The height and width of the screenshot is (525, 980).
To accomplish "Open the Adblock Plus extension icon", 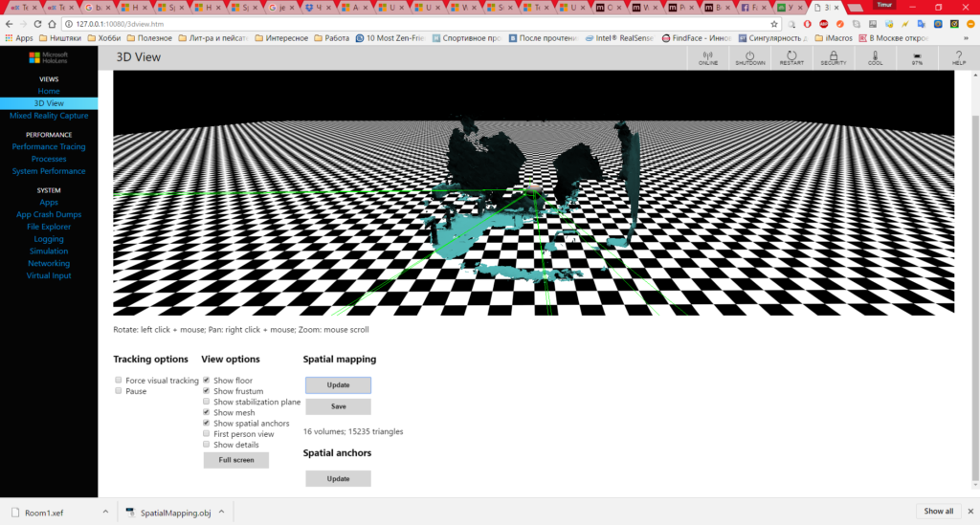I will pyautogui.click(x=823, y=24).
